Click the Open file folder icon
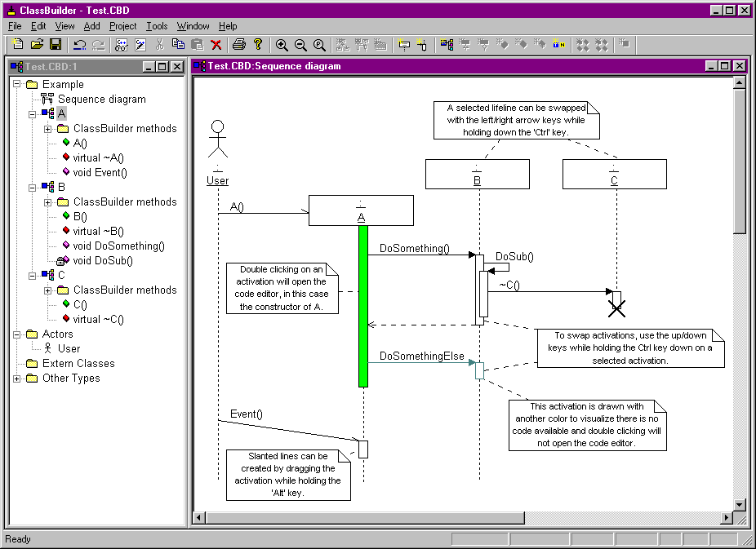 pyautogui.click(x=37, y=44)
